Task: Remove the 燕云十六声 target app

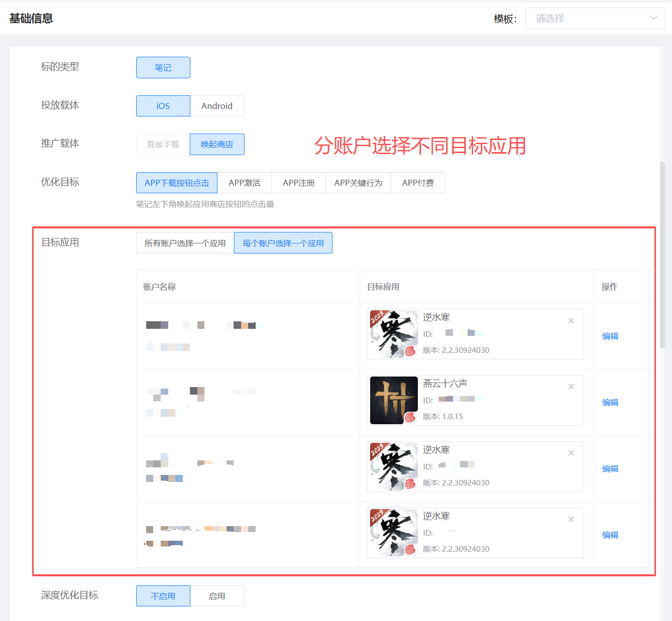Action: tap(571, 387)
